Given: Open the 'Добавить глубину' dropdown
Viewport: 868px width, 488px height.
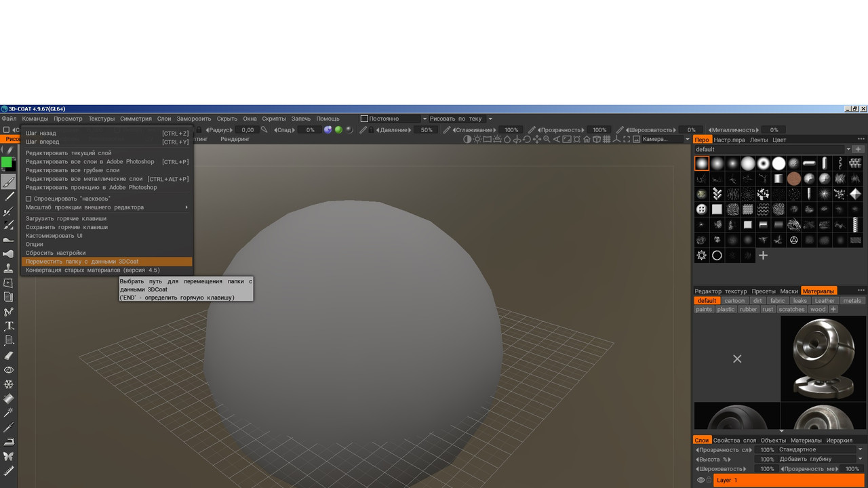Looking at the screenshot, I should (x=821, y=459).
